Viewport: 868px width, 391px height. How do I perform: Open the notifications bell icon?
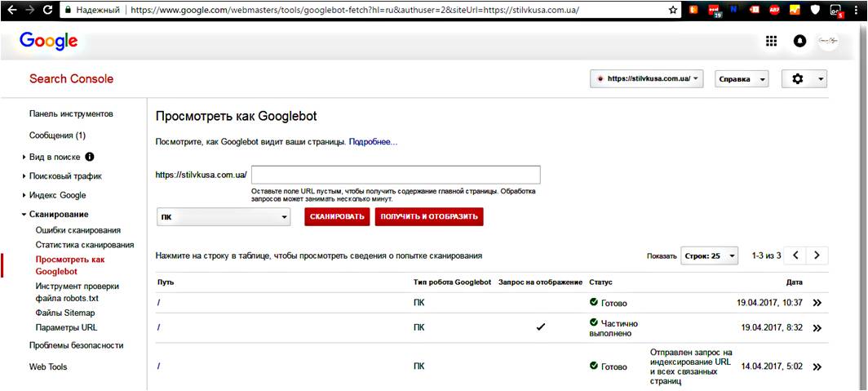[799, 41]
